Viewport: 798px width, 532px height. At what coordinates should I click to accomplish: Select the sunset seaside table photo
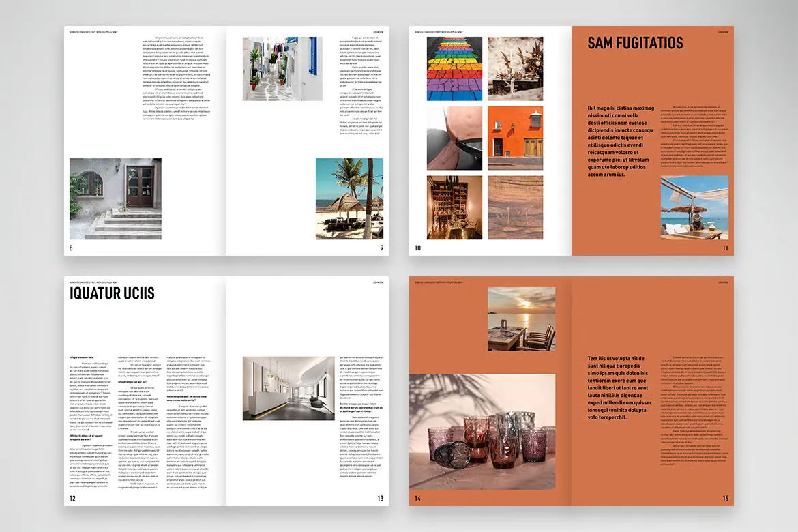pos(521,319)
